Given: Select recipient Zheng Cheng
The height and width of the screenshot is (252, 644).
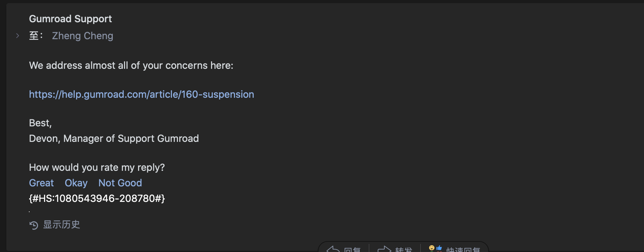Looking at the screenshot, I should 82,36.
